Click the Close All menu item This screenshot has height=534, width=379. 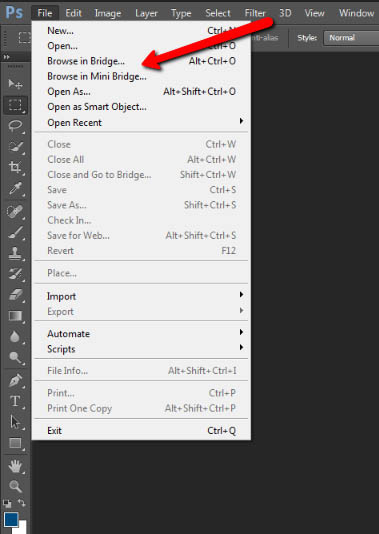click(x=141, y=159)
